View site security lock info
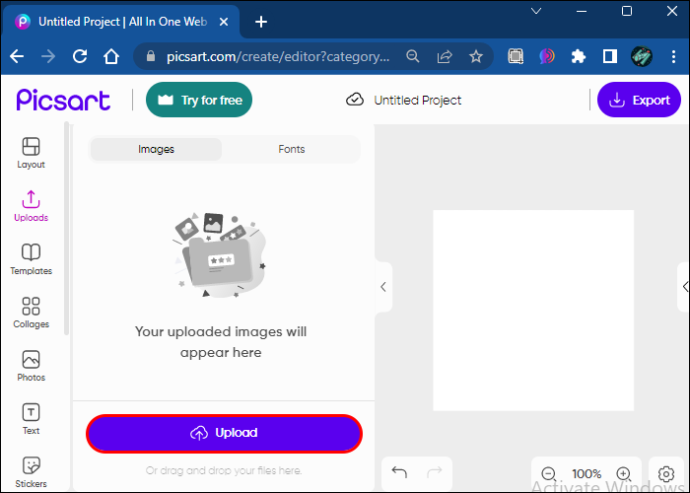The height and width of the screenshot is (493, 690). pos(151,56)
